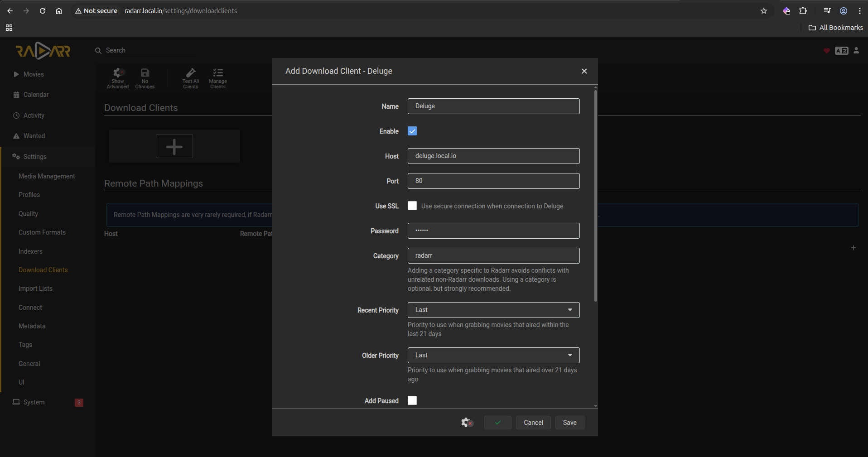
Task: Click the Category input field
Action: [x=494, y=256]
